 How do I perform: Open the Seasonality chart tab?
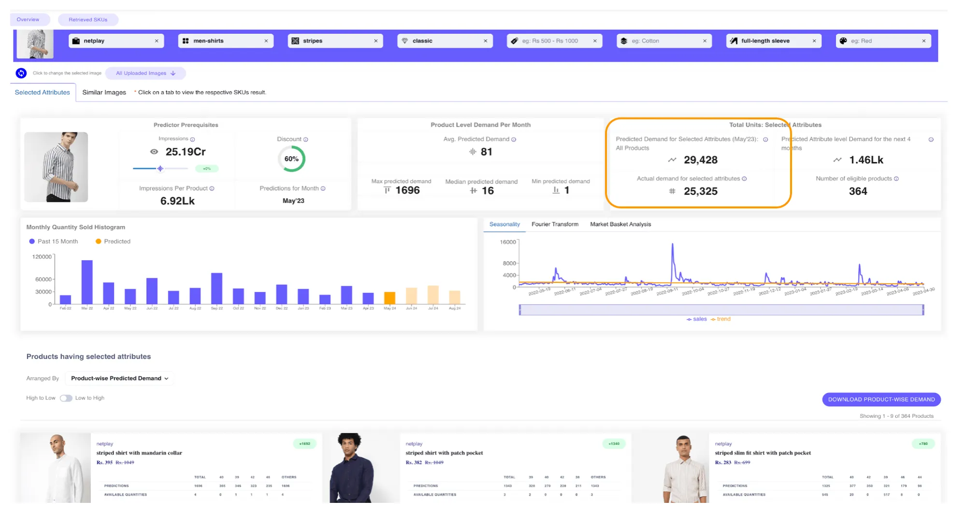[x=504, y=224]
